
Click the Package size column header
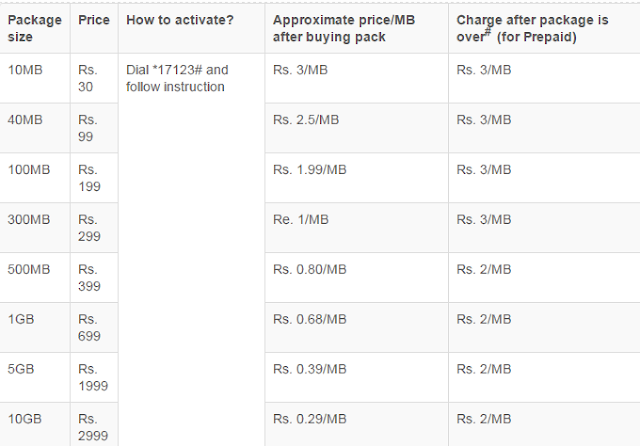(33, 28)
